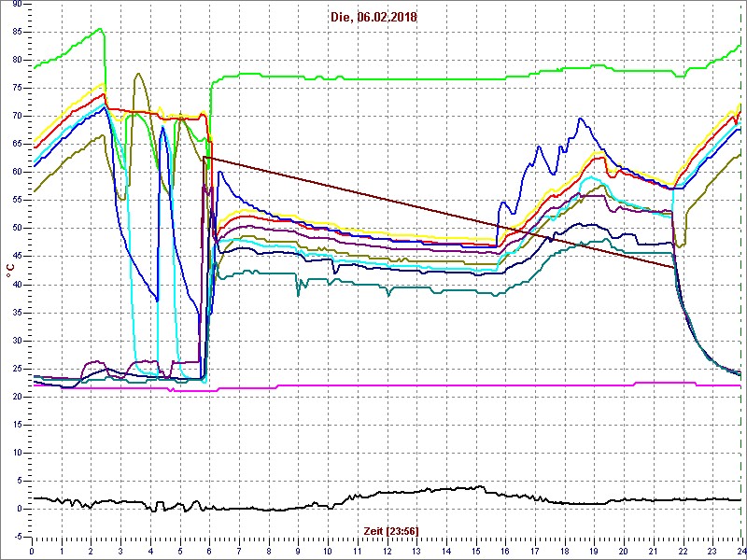
Task: Click hour "9" on the time axis
Action: 298,549
